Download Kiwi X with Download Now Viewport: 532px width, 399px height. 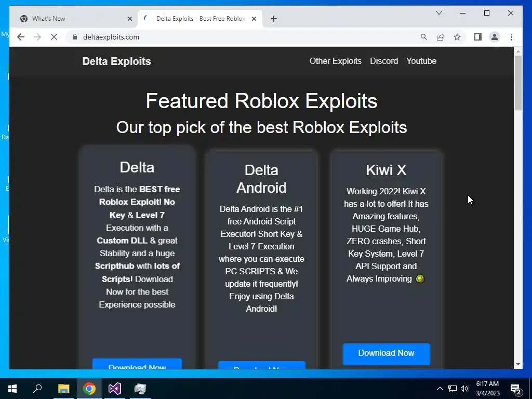(x=386, y=354)
